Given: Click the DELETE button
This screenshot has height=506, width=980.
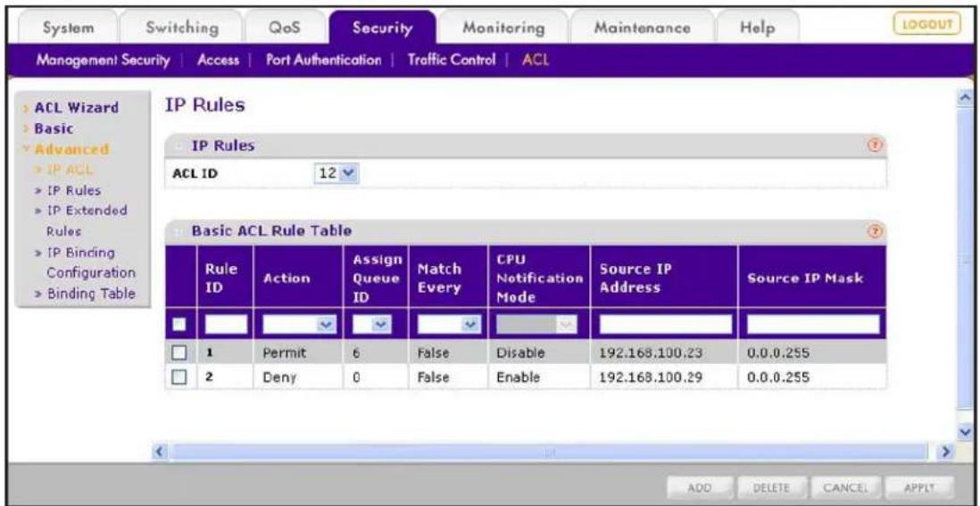Looking at the screenshot, I should (770, 486).
